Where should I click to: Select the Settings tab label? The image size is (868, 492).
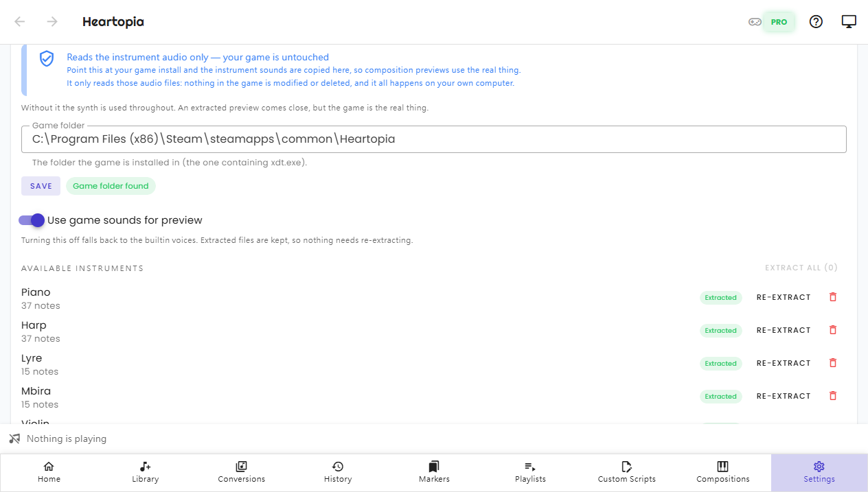pos(819,479)
